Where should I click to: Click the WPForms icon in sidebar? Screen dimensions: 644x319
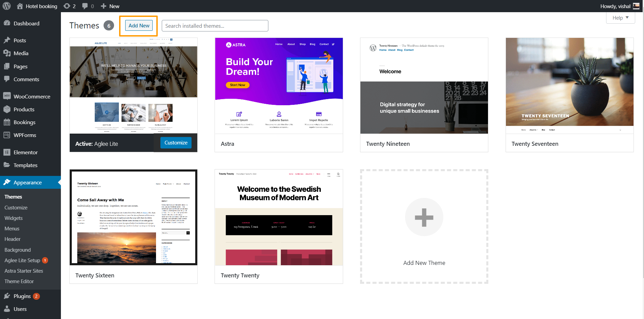click(7, 135)
